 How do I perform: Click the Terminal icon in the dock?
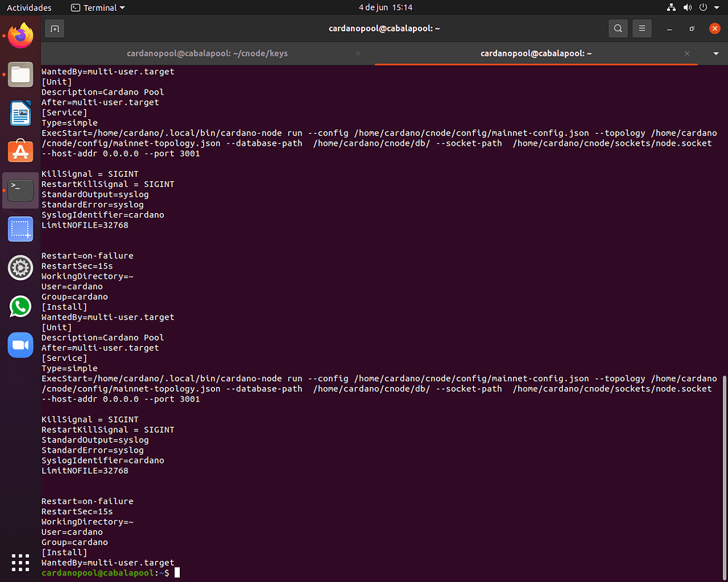[x=20, y=191]
